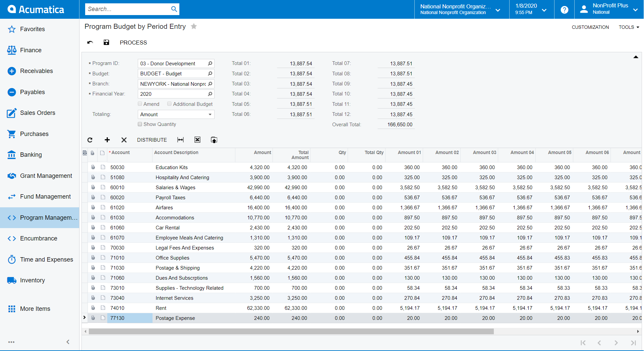Screen dimensions: 644x351
Task: Refresh the budget grid
Action: 90,140
